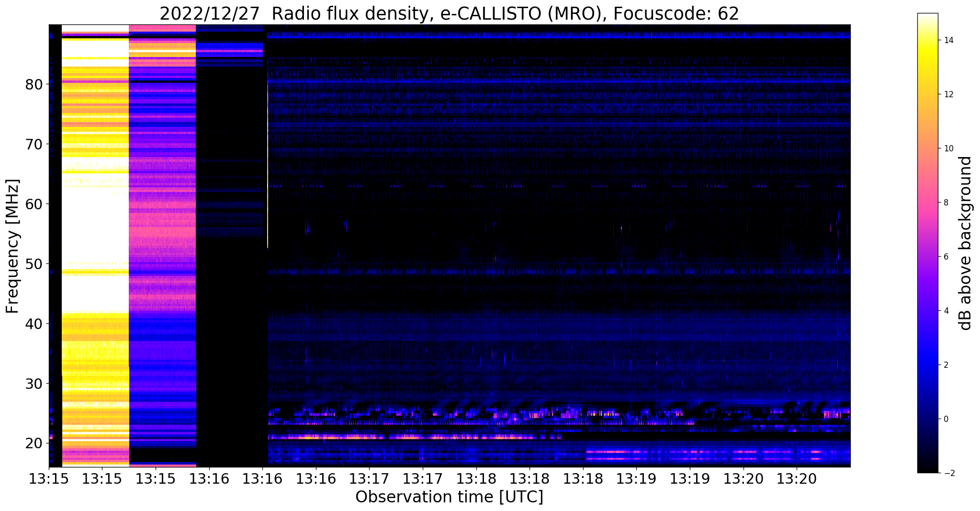Click the 'Observation time [UTC]' axis label
The image size is (980, 511).
coord(449,497)
